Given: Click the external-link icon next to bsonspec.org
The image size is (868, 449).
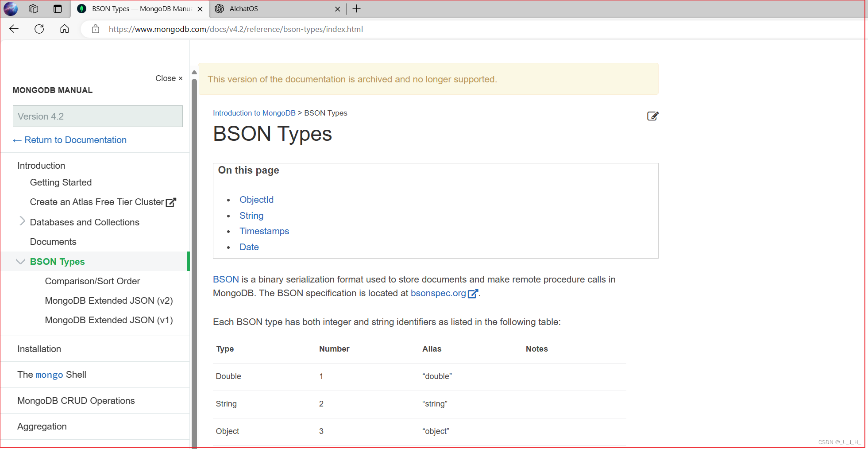Looking at the screenshot, I should [473, 294].
